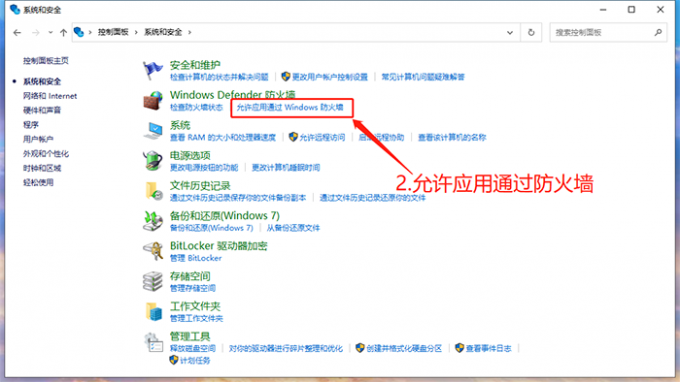Open 更改电源按钮的功能
The width and height of the screenshot is (680, 382).
tap(204, 167)
